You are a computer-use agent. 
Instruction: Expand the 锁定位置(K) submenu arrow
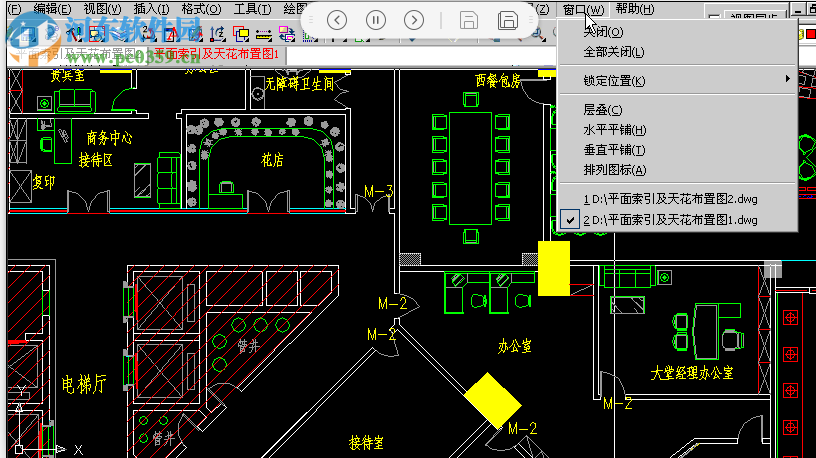click(x=787, y=79)
